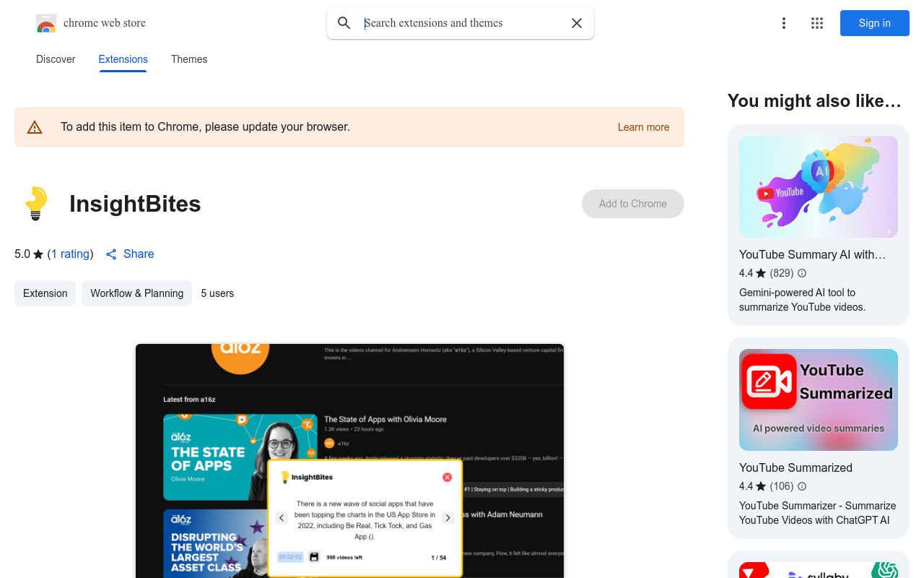Image resolution: width=924 pixels, height=578 pixels.
Task: Click the 5.0 star rating value
Action: click(22, 254)
